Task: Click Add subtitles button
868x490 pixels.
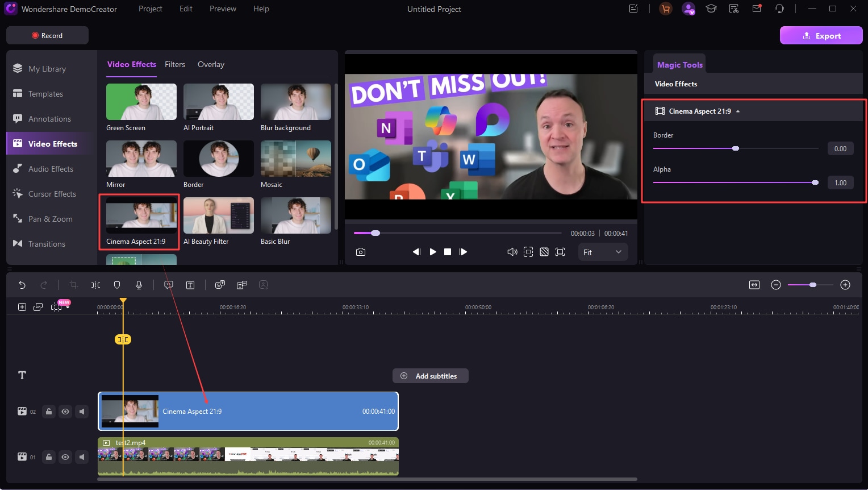Action: [430, 376]
